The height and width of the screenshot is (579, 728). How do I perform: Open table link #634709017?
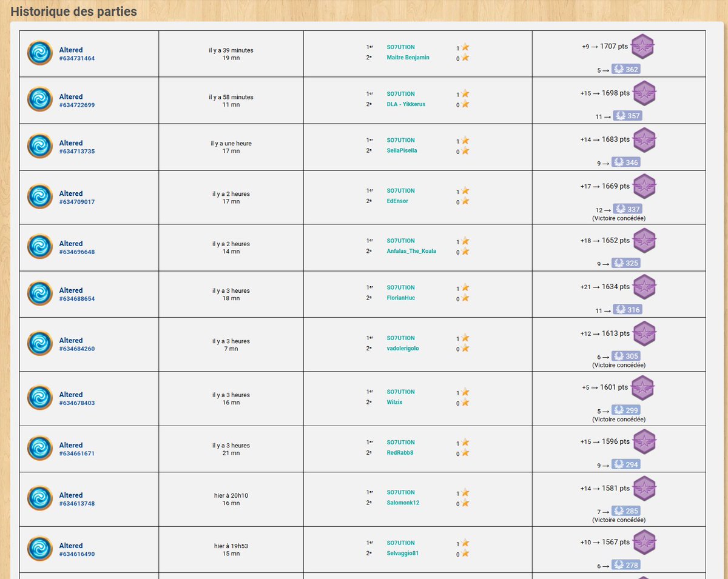(77, 202)
